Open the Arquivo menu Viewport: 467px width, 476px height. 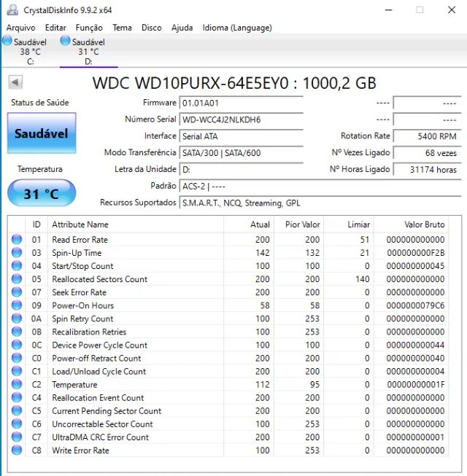coord(20,28)
